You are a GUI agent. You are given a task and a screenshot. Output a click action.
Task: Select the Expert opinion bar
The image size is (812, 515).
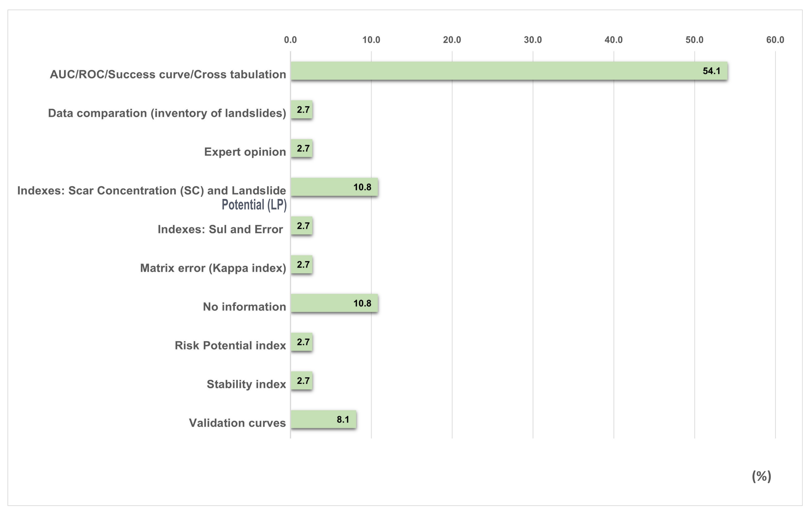302,148
